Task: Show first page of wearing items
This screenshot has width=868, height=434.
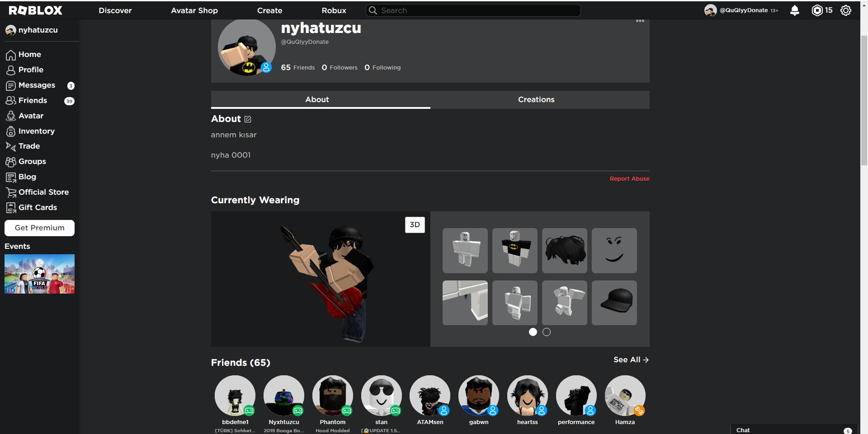Action: [x=533, y=332]
